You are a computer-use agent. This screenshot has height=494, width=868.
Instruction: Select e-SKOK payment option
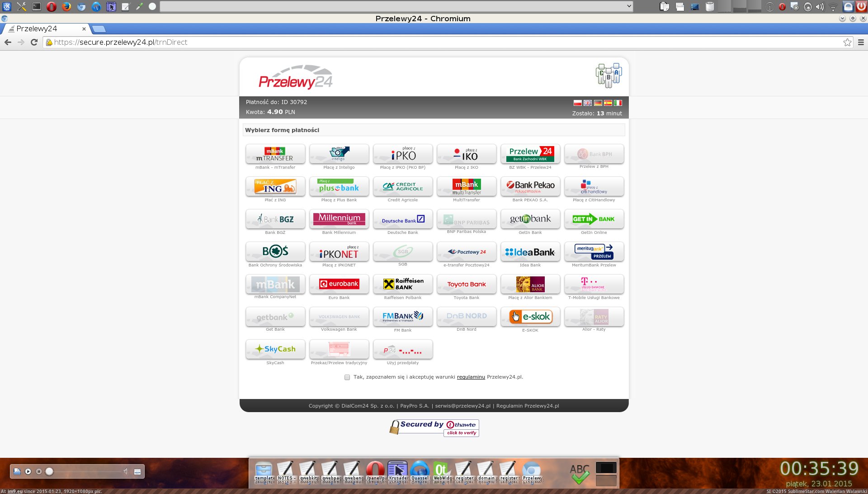coord(530,317)
